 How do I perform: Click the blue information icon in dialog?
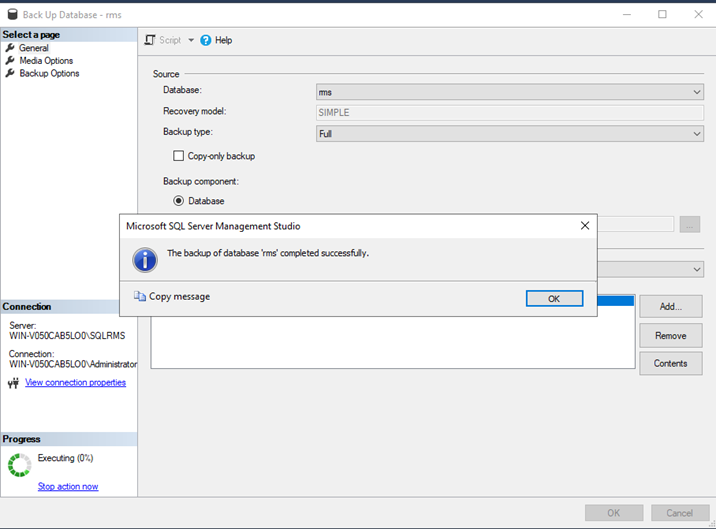pos(145,260)
